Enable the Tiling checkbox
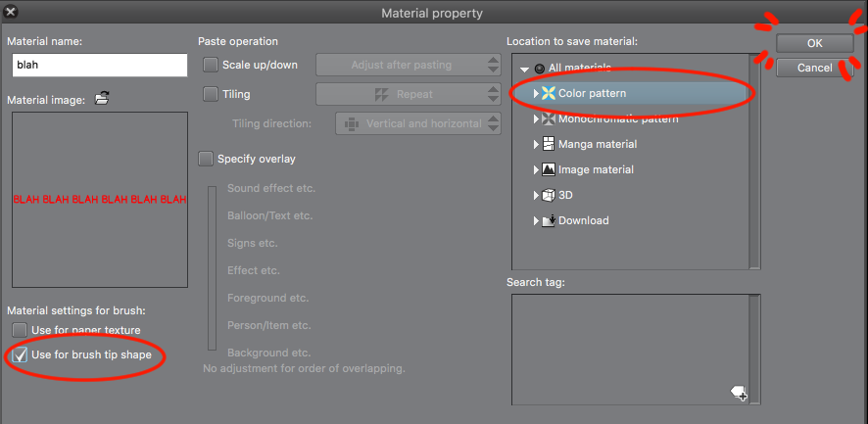The width and height of the screenshot is (868, 424). 211,94
